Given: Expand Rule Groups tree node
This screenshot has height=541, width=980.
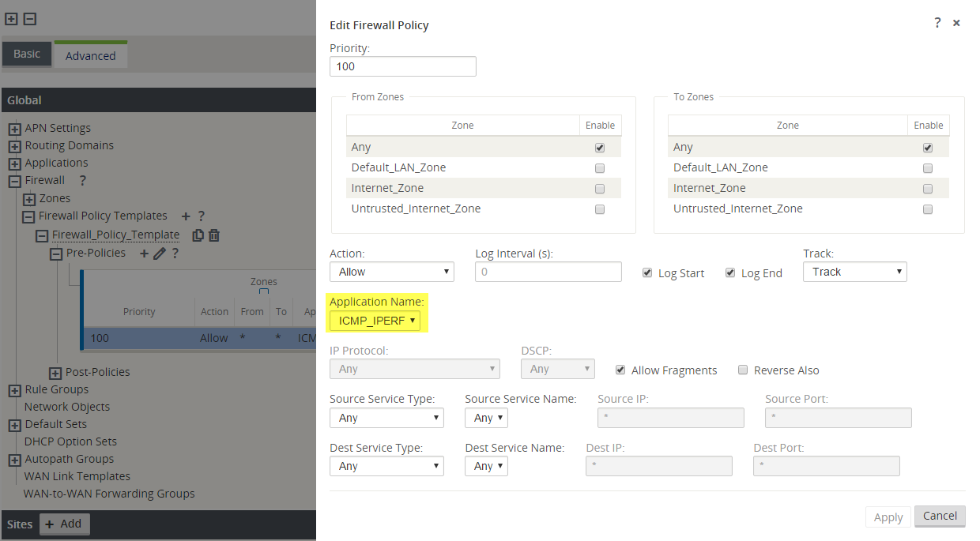Looking at the screenshot, I should click(x=14, y=390).
